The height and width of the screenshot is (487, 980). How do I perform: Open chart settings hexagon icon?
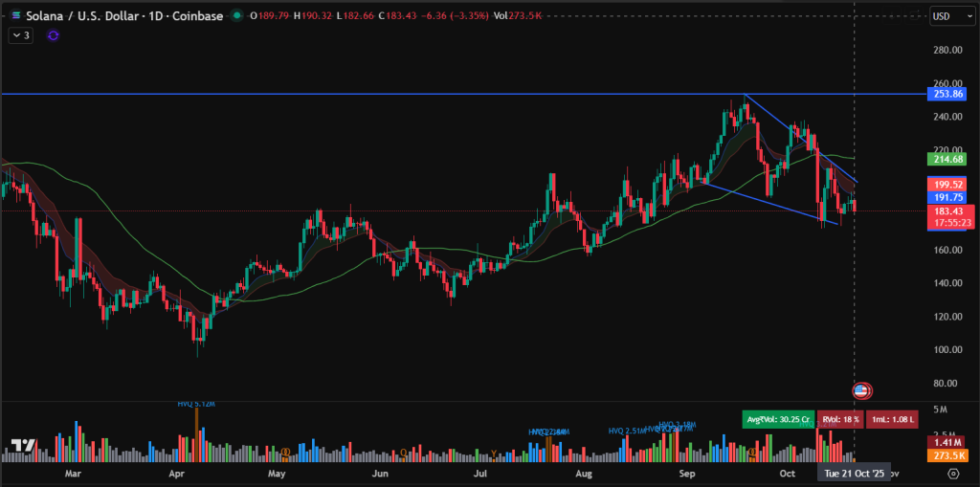click(x=954, y=473)
